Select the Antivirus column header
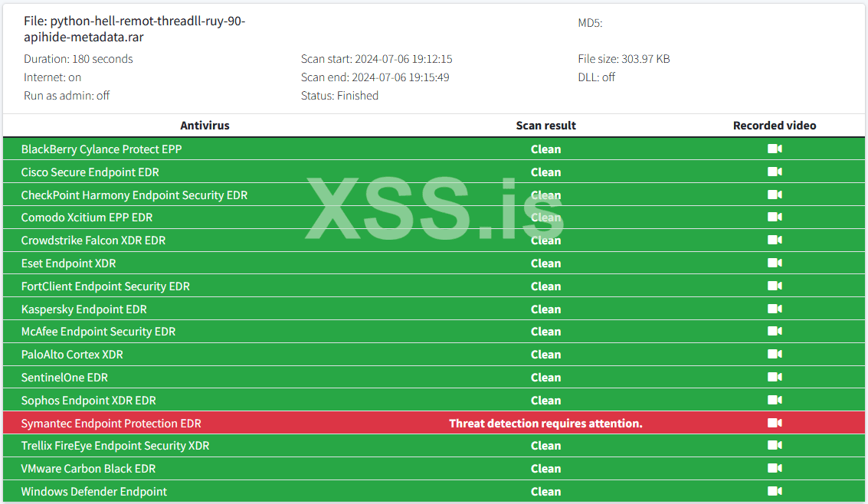The image size is (868, 504). [205, 126]
